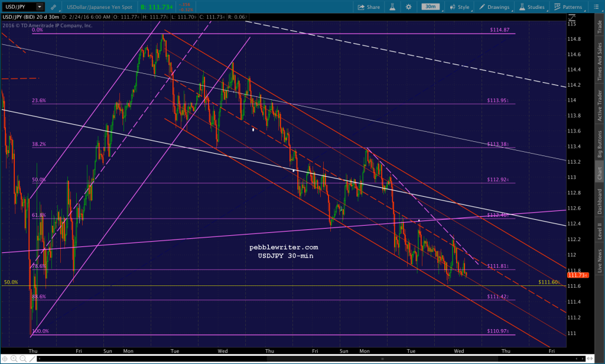This screenshot has height=364, width=605.
Task: Open the Times And Sales side tab
Action: pyautogui.click(x=600, y=62)
